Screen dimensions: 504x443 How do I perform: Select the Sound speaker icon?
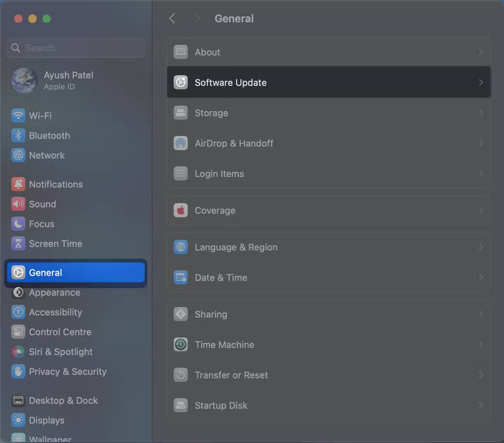coord(18,204)
